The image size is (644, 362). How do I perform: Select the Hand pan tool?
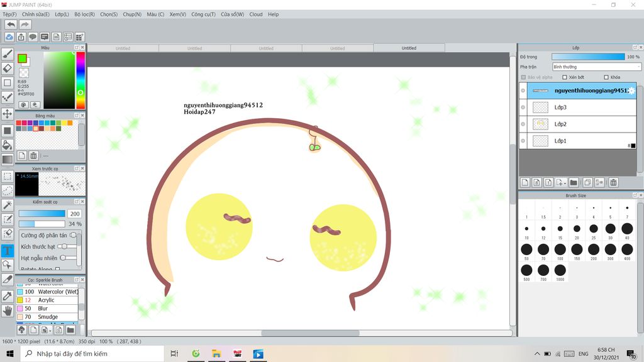[8, 310]
